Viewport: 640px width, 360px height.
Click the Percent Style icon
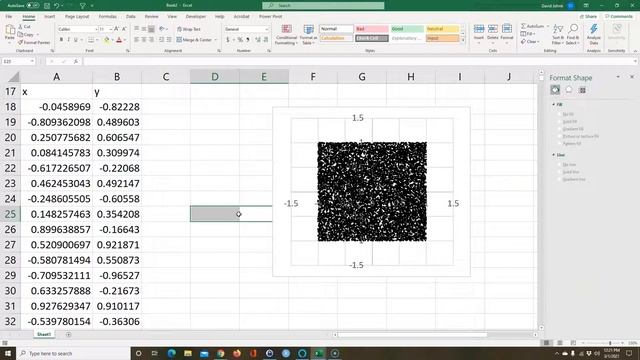(240, 40)
